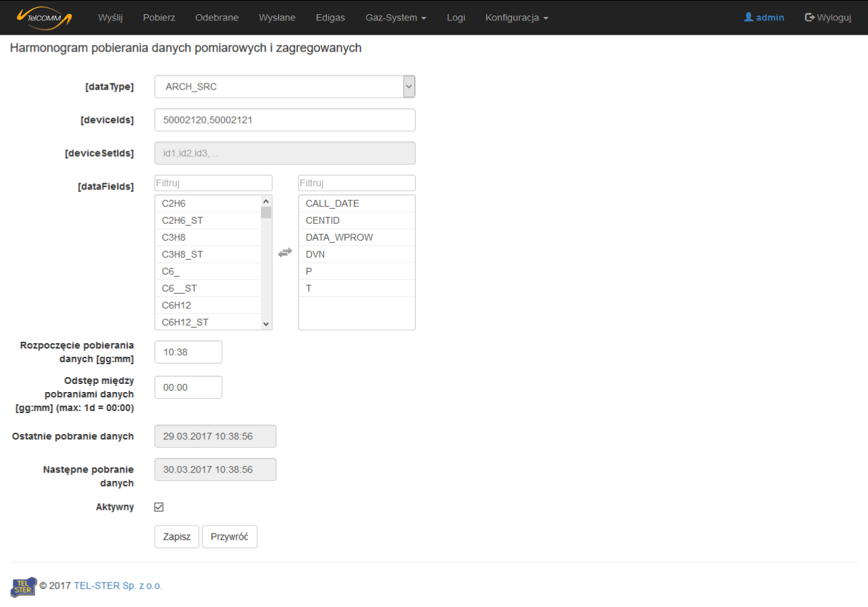
Task: Select C6_ in the available fields list
Action: [208, 271]
